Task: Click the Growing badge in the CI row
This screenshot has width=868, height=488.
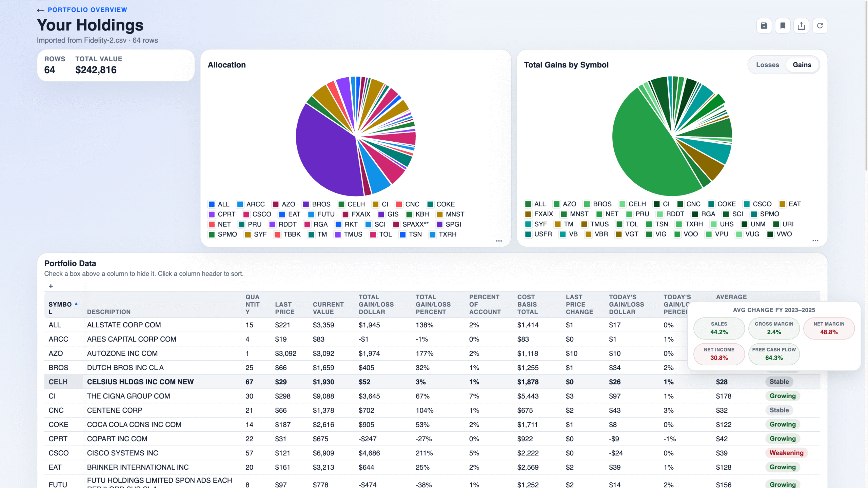Action: 783,396
